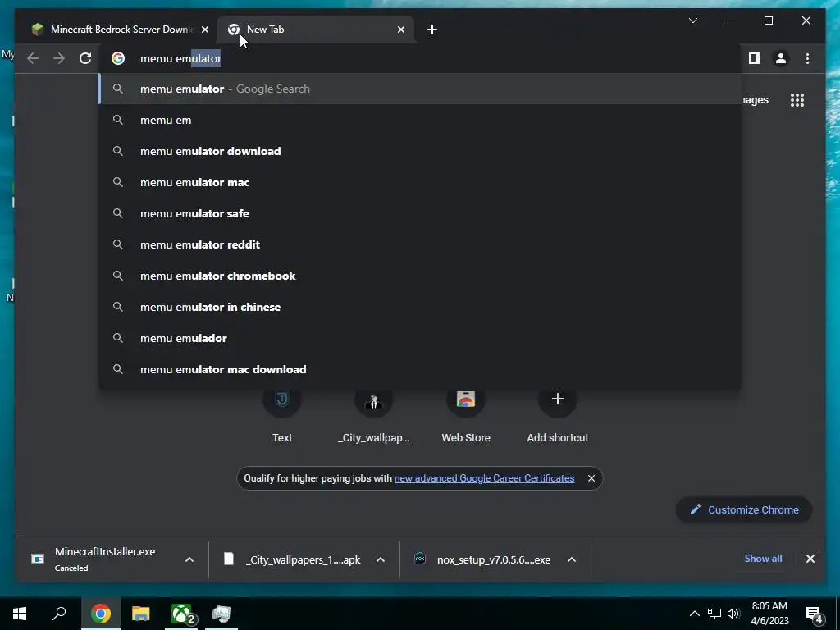This screenshot has height=630, width=840.
Task: Open the Google apps grid icon
Action: coord(797,100)
